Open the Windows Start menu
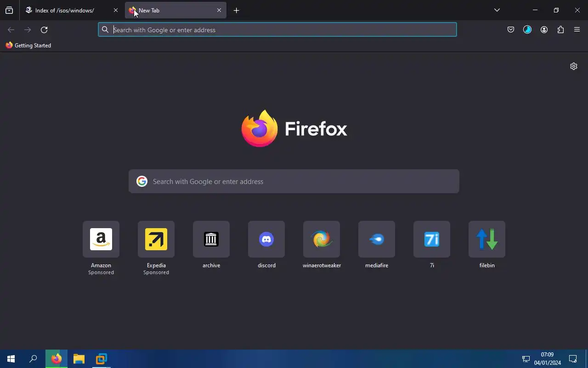 (11, 359)
